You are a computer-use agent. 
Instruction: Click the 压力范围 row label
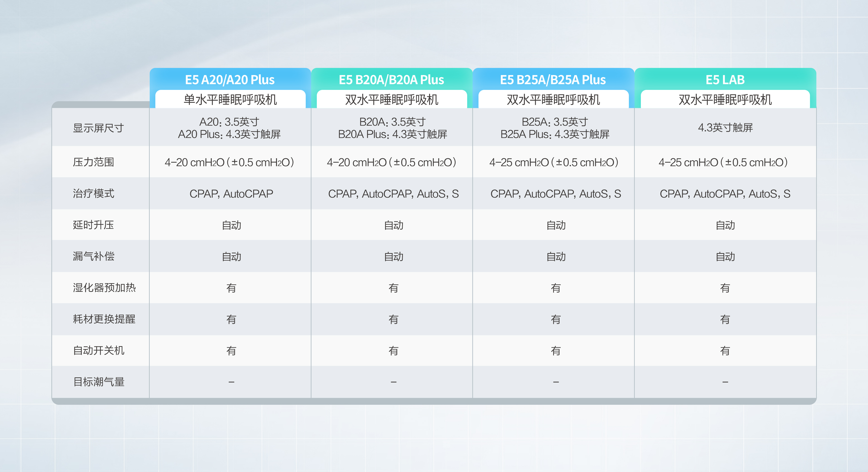(x=93, y=162)
